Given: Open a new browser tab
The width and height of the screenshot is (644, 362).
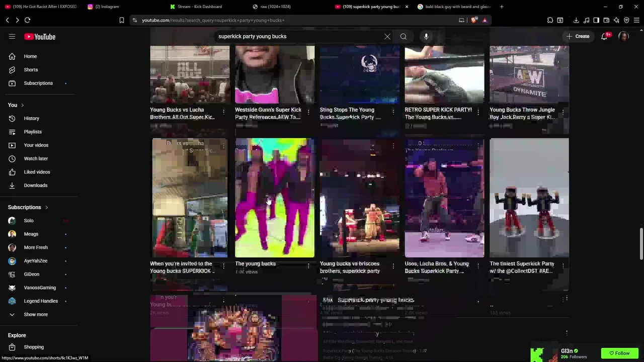Looking at the screenshot, I should (502, 7).
